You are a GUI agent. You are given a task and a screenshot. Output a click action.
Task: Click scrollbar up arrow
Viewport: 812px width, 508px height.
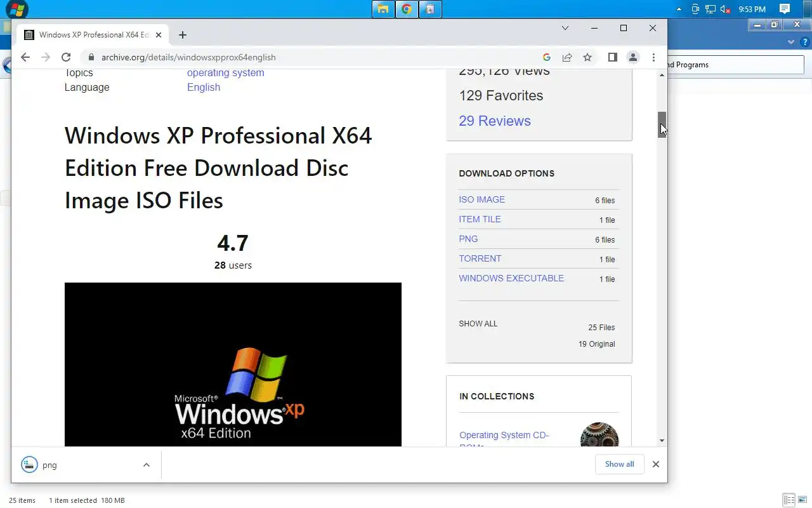(662, 76)
